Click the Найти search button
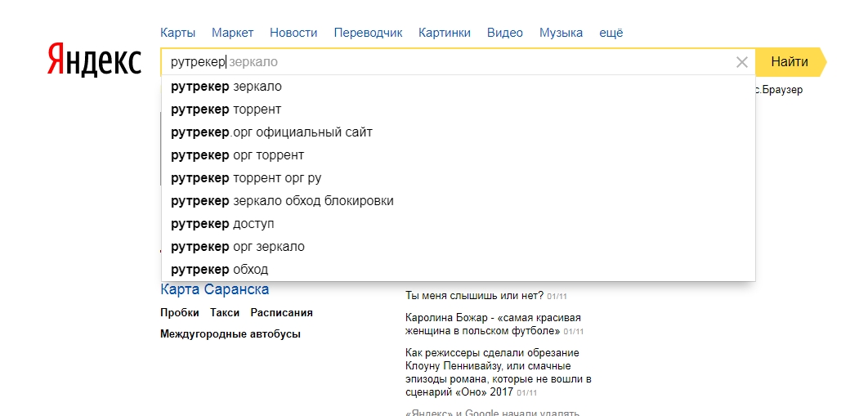Image resolution: width=868 pixels, height=416 pixels. [x=790, y=62]
